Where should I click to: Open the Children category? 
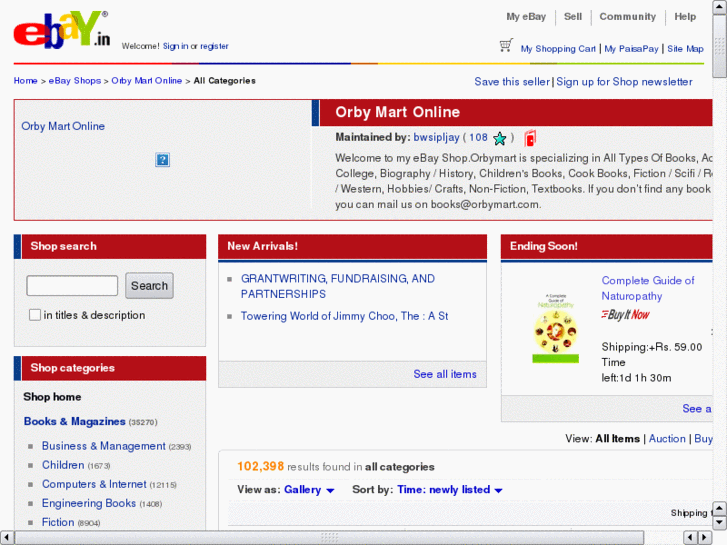63,465
